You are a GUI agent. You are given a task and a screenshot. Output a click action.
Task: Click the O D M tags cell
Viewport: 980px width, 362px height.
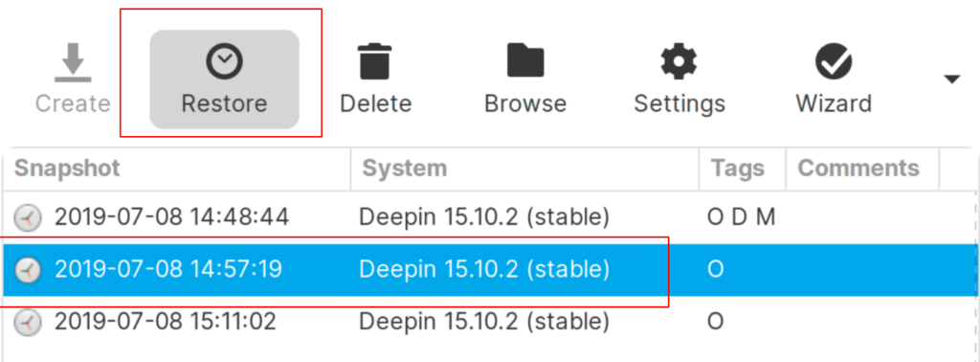pyautogui.click(x=742, y=217)
